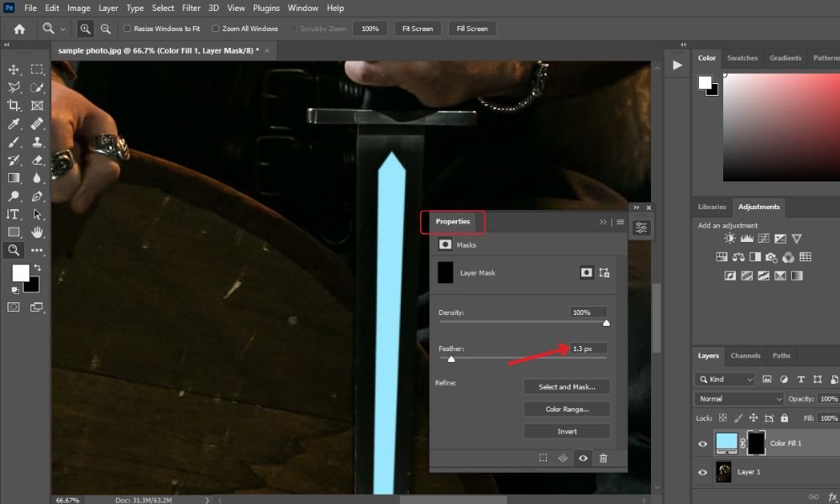This screenshot has width=840, height=504.
Task: Open the Filter menu
Action: [191, 8]
